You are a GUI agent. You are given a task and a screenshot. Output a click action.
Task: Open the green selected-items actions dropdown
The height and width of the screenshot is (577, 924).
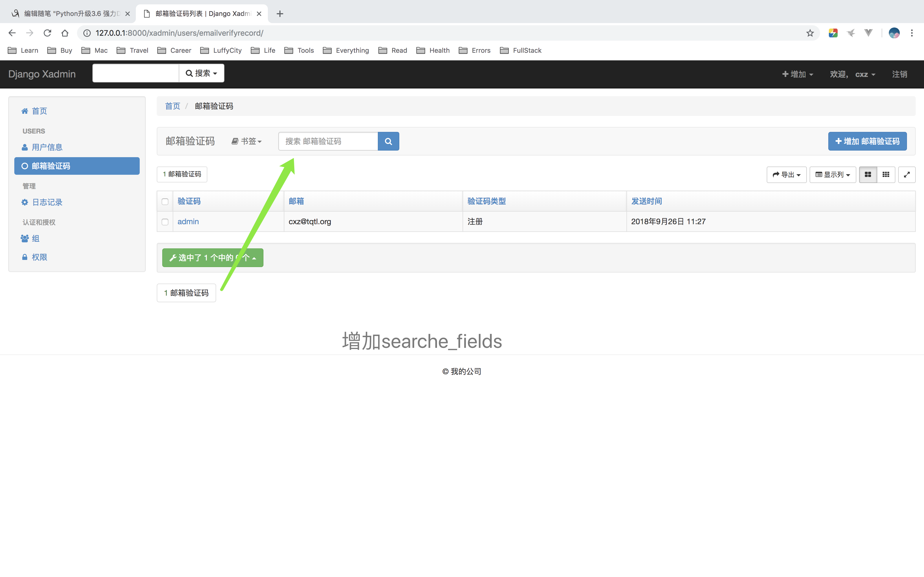[x=213, y=258]
